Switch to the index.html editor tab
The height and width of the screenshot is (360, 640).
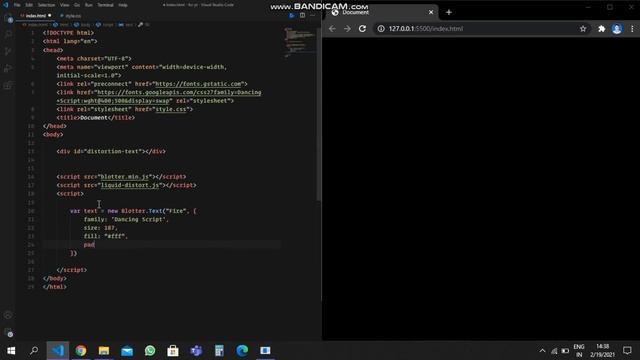[x=36, y=16]
